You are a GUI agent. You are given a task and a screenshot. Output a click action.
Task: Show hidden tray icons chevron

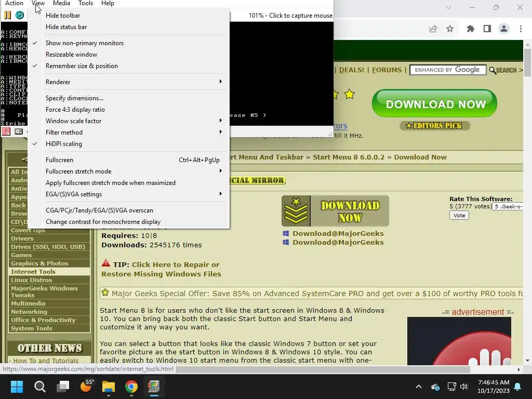tap(419, 387)
